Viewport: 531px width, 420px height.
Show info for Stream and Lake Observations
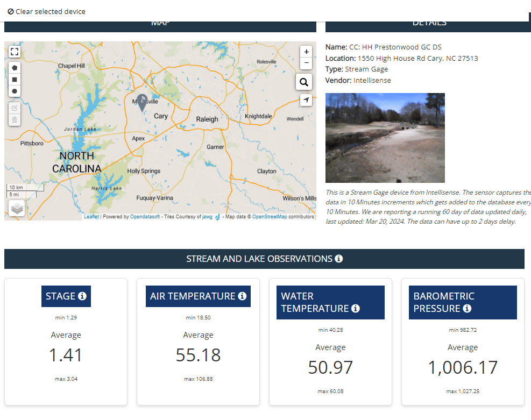[x=339, y=259]
